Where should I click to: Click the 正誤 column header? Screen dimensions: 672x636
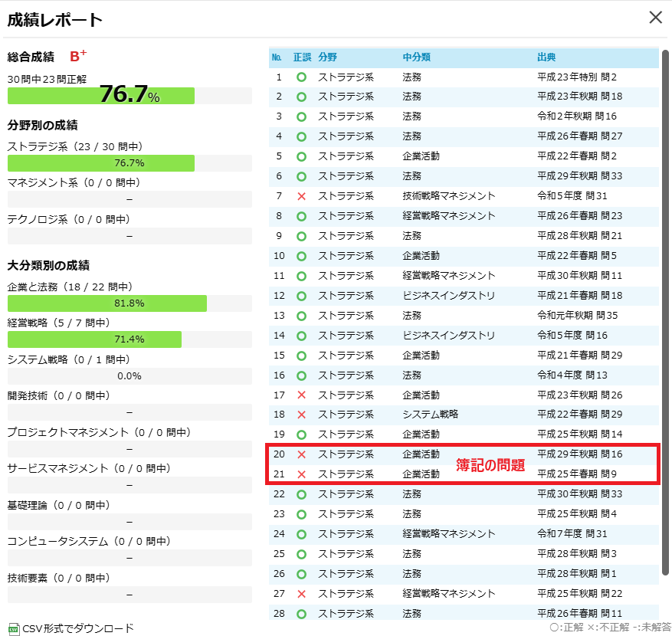(303, 58)
